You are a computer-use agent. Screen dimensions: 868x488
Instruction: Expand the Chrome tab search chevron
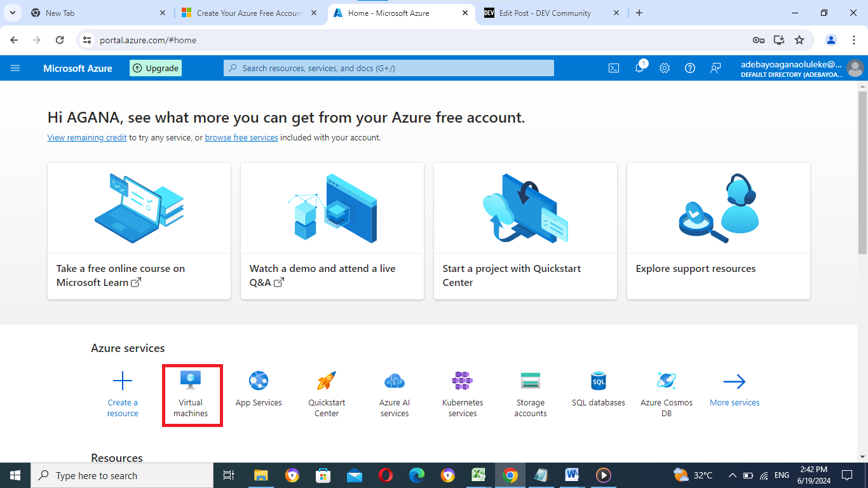[12, 13]
